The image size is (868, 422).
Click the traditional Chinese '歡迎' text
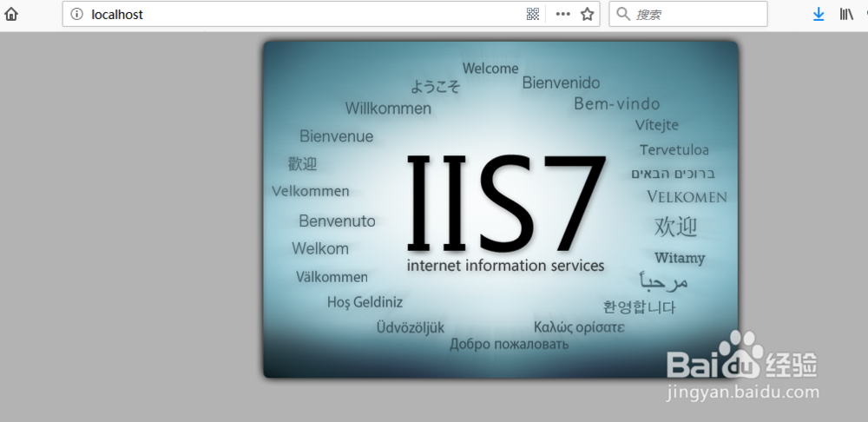[302, 164]
